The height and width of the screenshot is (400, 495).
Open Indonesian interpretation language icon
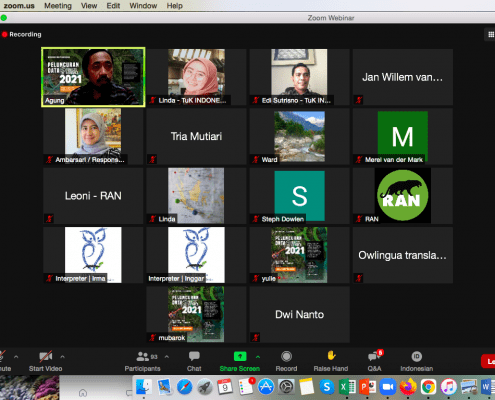point(417,356)
